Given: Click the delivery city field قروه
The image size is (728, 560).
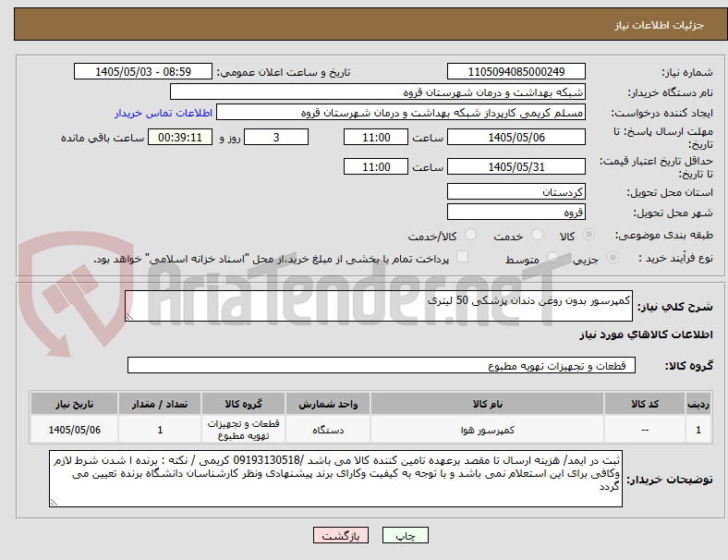Looking at the screenshot, I should pos(516,212).
